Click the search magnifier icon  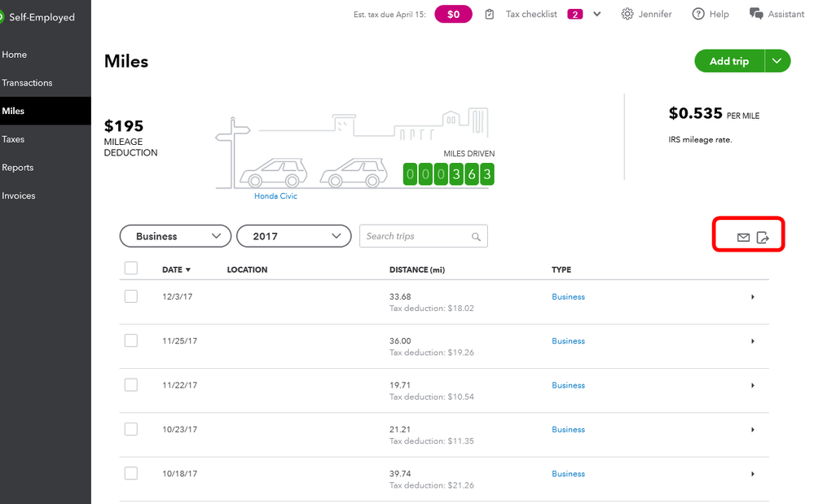pyautogui.click(x=476, y=237)
